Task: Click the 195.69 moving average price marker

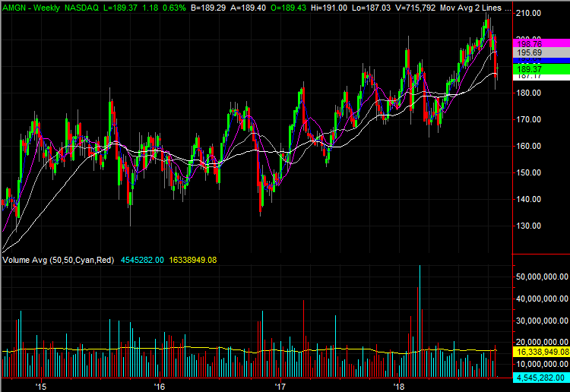Action: [543, 53]
